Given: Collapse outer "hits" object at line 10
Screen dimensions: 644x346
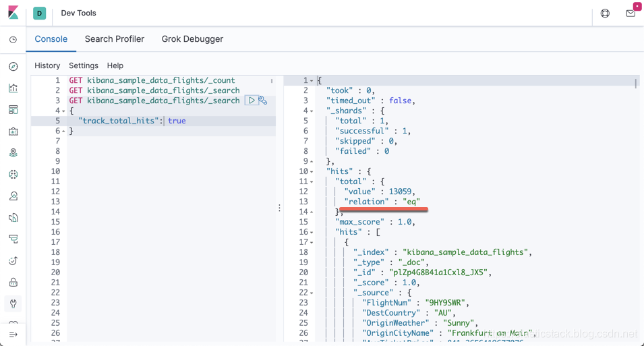Looking at the screenshot, I should pos(312,171).
